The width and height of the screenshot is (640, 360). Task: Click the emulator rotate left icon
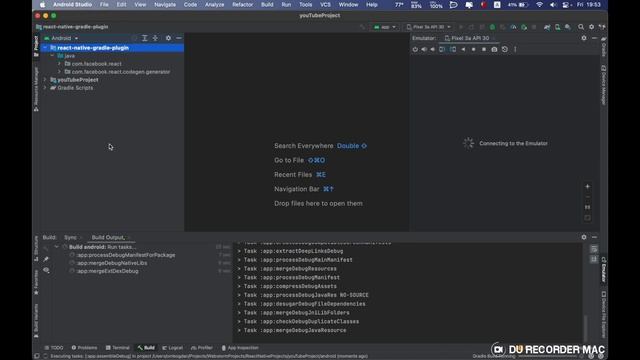click(442, 49)
